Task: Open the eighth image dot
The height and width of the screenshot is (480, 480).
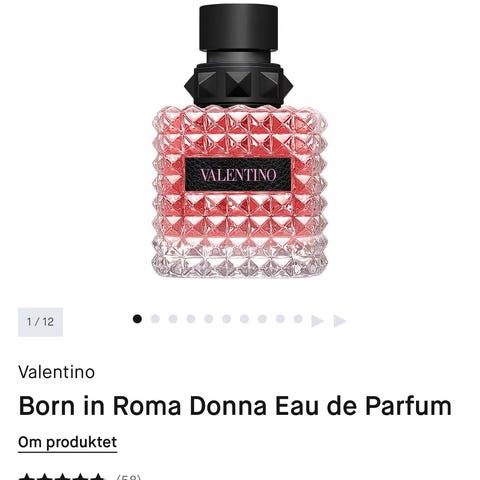Action: [262, 319]
